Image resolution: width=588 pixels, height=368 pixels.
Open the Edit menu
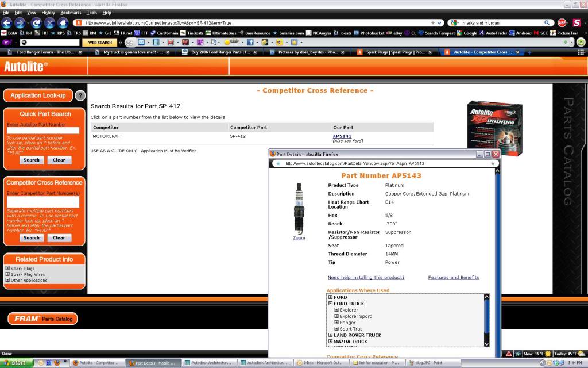point(18,13)
